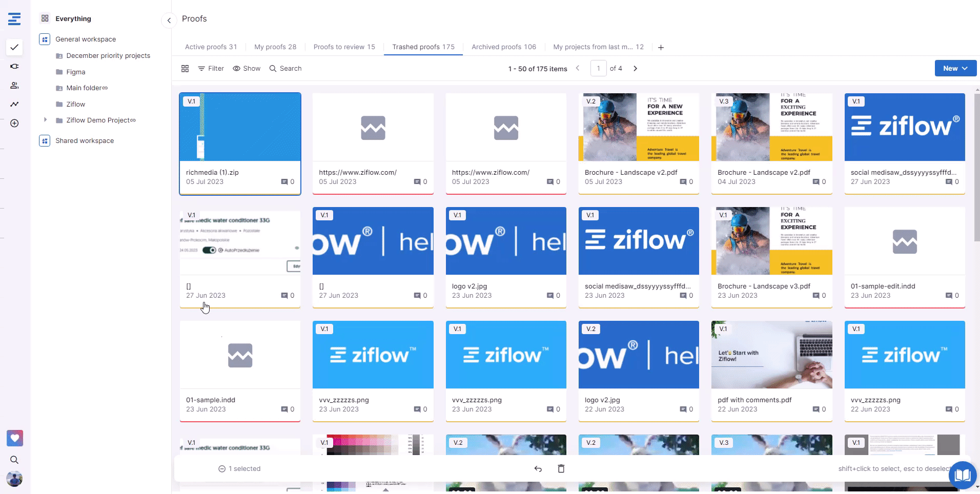Open the analytics graph icon in sidebar
The image size is (980, 494).
14,104
